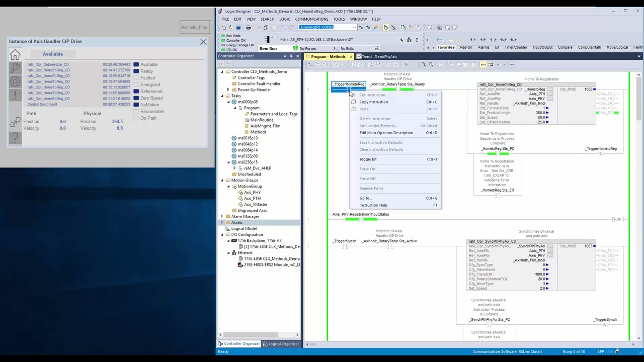Open the Home tab in Axis Handler faceplate

[x=15, y=55]
